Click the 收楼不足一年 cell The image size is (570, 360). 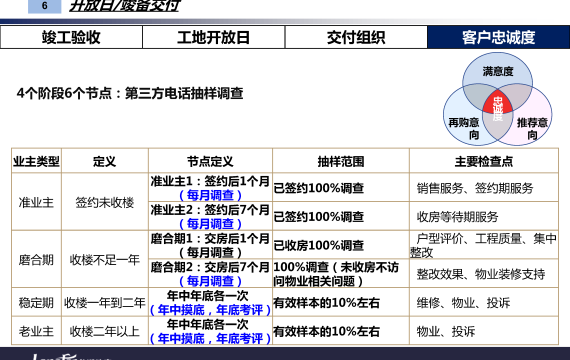point(105,259)
